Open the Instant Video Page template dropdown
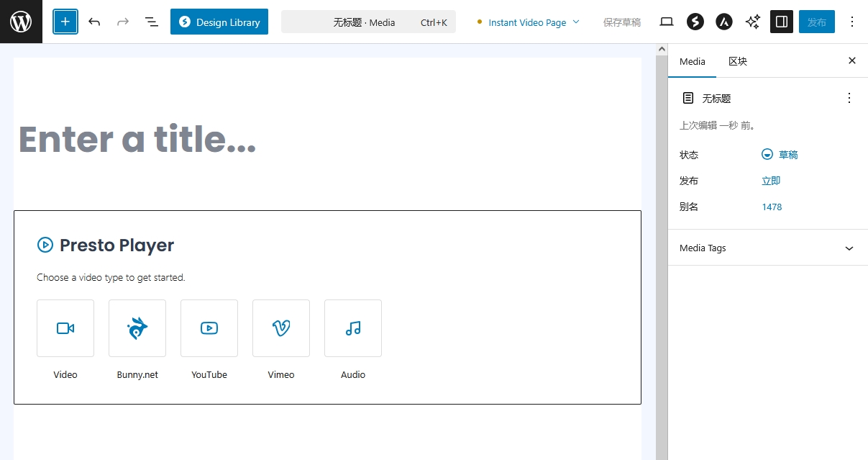The image size is (868, 460). [528, 22]
